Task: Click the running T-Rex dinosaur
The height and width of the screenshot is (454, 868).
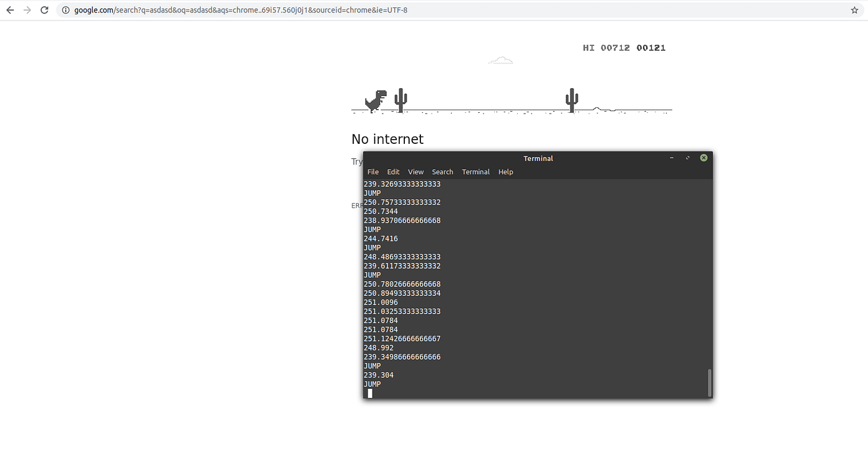Action: [x=376, y=101]
